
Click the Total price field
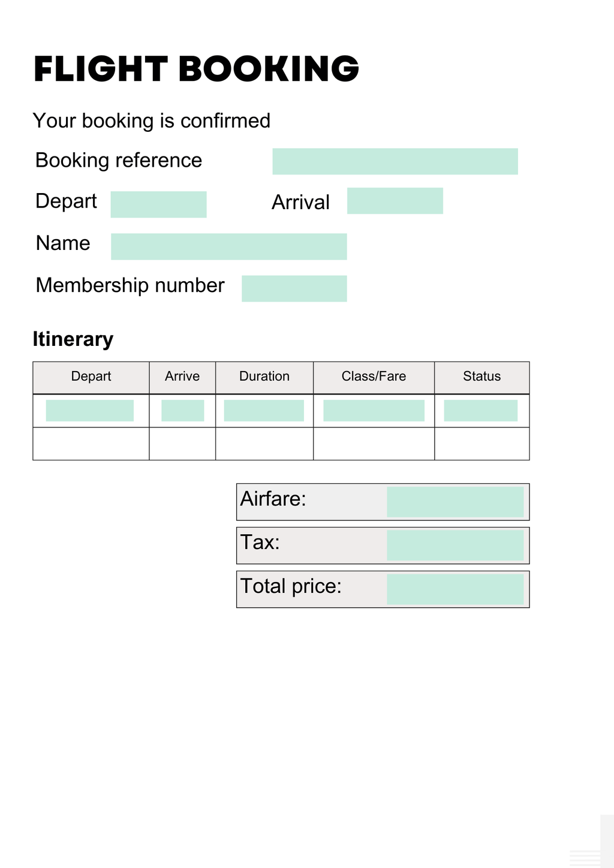click(x=455, y=589)
